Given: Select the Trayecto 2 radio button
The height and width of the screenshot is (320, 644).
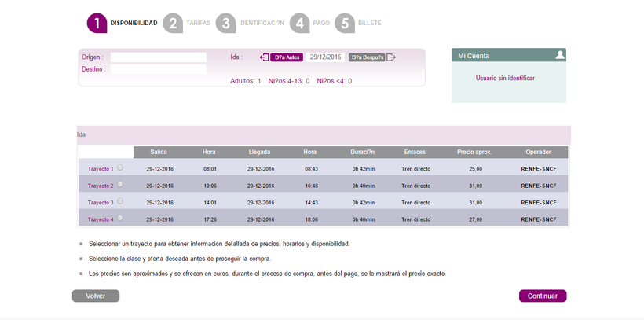Looking at the screenshot, I should 120,185.
